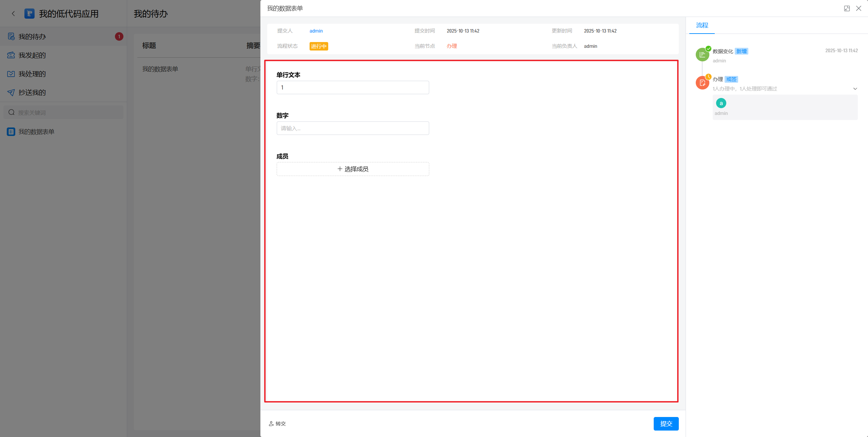The height and width of the screenshot is (437, 868).
Task: Click the 我处理的 envelope icon
Action: [x=11, y=74]
